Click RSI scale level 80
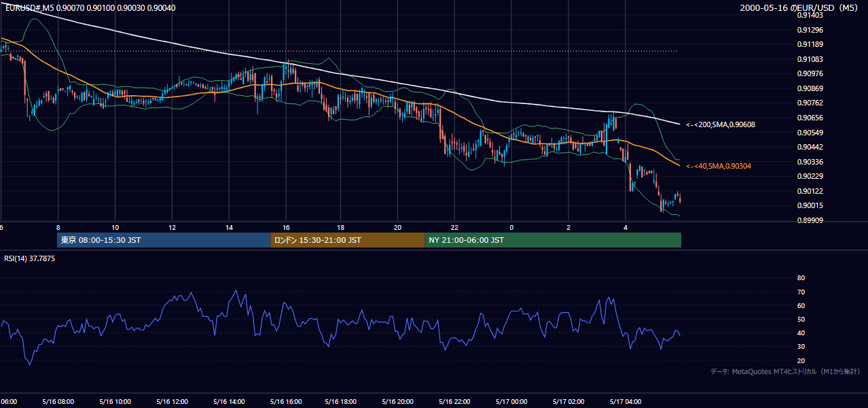Image resolution: width=868 pixels, height=408 pixels. 801,278
